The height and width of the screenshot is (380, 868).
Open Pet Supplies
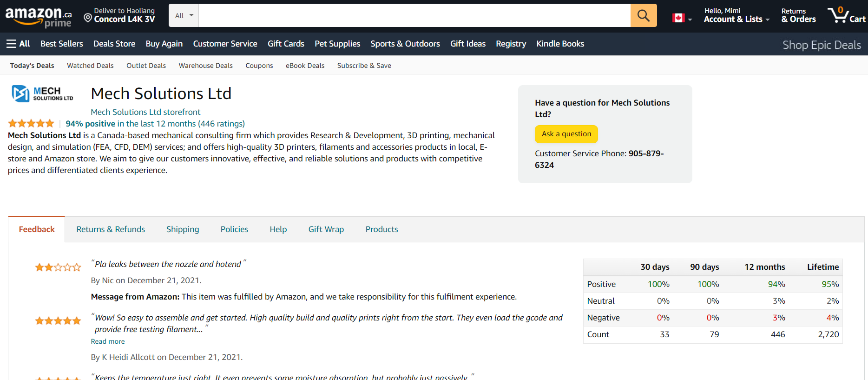pyautogui.click(x=337, y=44)
